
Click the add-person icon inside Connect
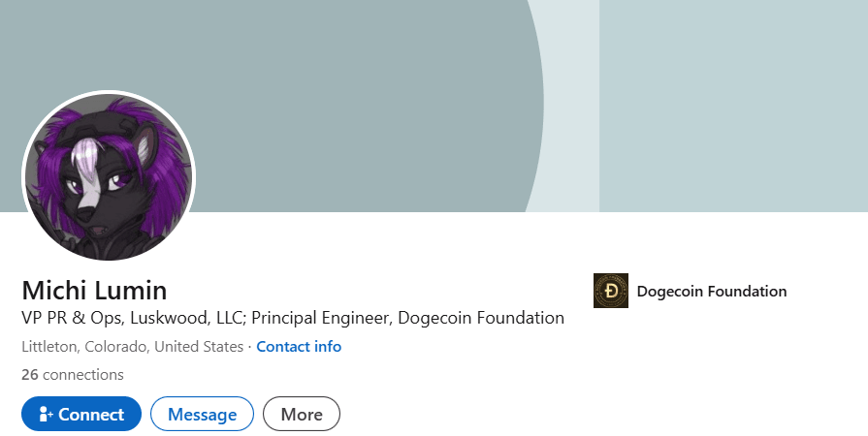click(46, 415)
